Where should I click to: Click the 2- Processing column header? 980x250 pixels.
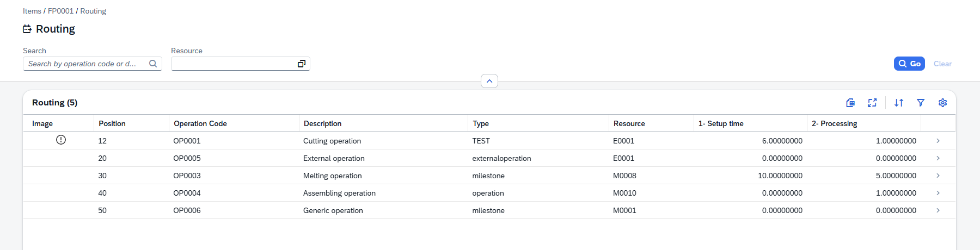864,123
